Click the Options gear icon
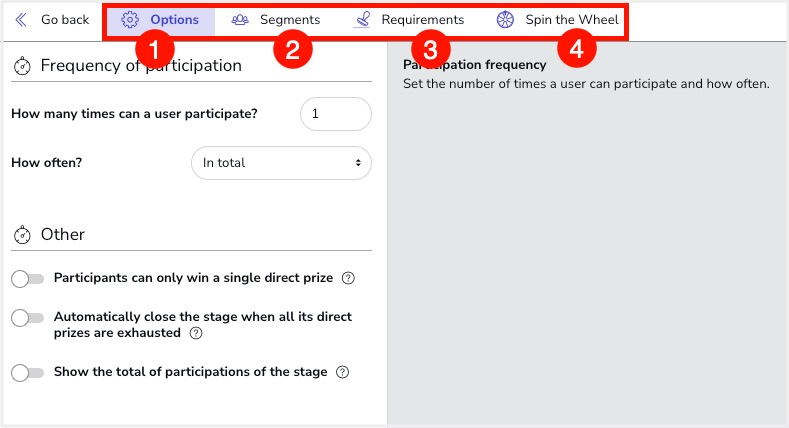Image resolution: width=789 pixels, height=428 pixels. [130, 20]
